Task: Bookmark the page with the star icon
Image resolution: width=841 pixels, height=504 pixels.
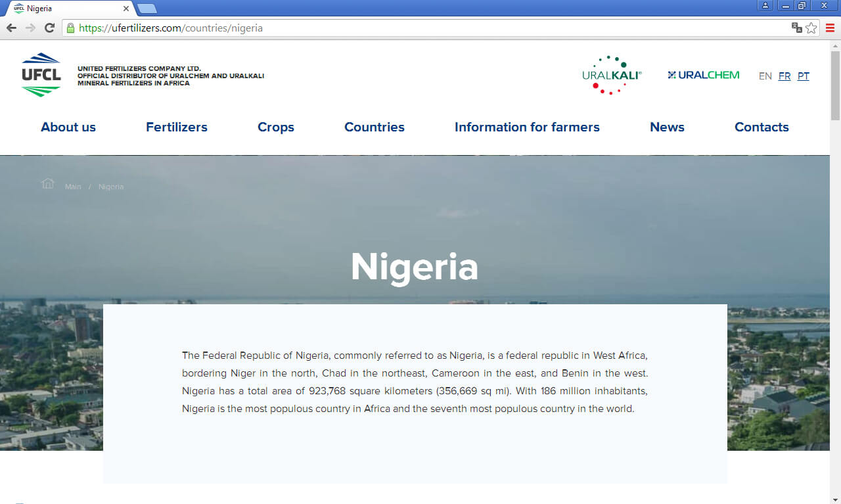Action: pos(811,28)
